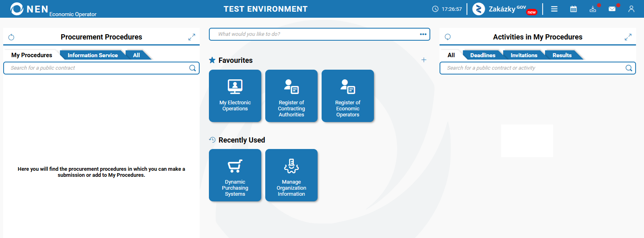
Task: Add a new favourite with plus icon
Action: point(424,60)
